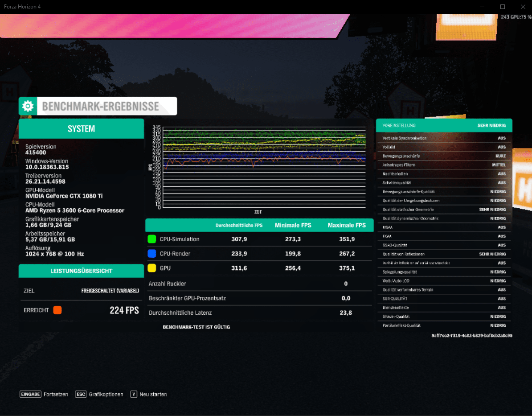Click the FPS/GPU overlay counter in corner
The width and height of the screenshot is (532, 416).
(516, 17)
